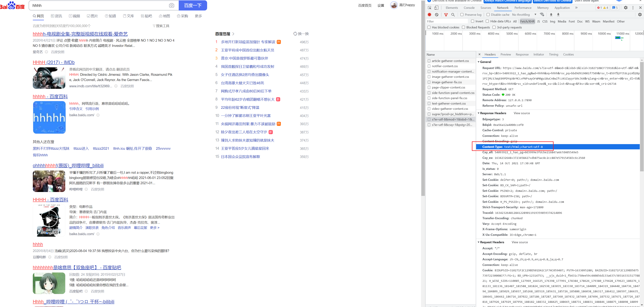Click the blue issues count badge

[x=615, y=8]
